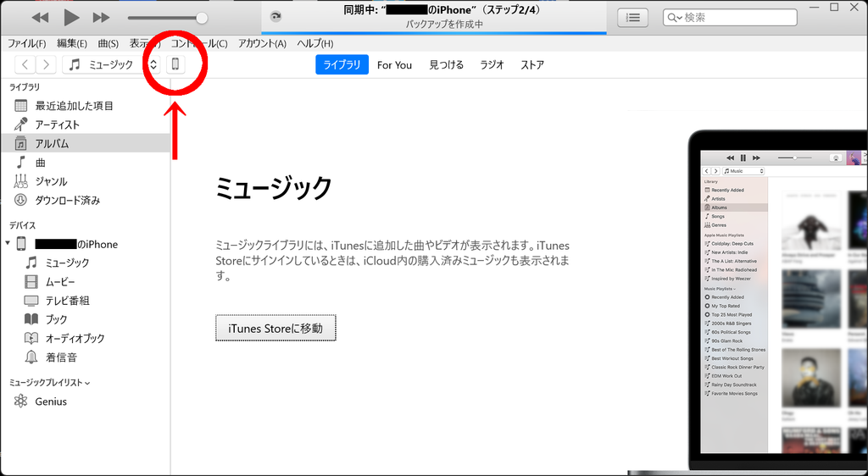The image size is (868, 476).
Task: Switch to the For You tab
Action: click(x=394, y=64)
